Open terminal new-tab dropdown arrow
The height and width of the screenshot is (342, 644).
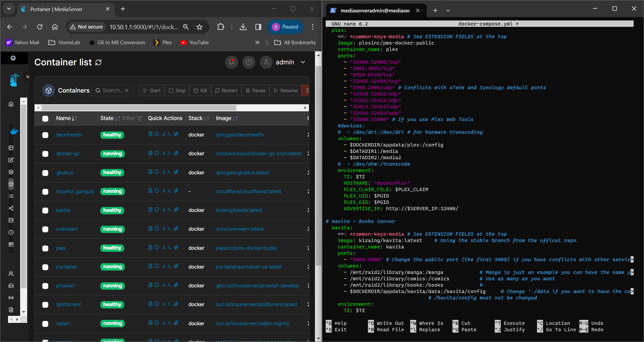pyautogui.click(x=448, y=10)
